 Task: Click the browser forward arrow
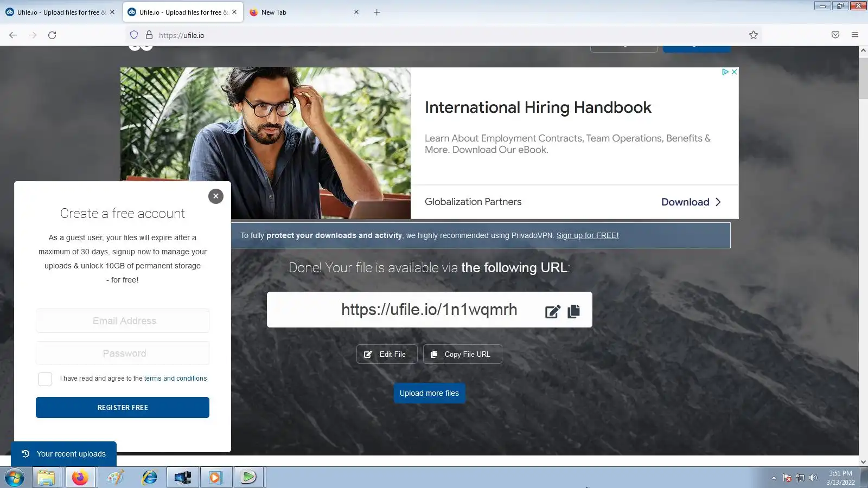pyautogui.click(x=33, y=35)
